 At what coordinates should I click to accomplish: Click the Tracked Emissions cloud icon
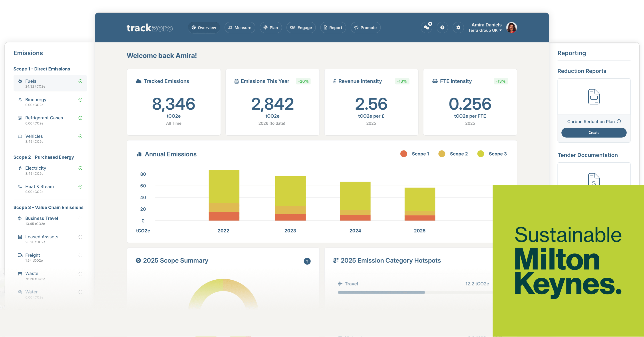tap(139, 81)
